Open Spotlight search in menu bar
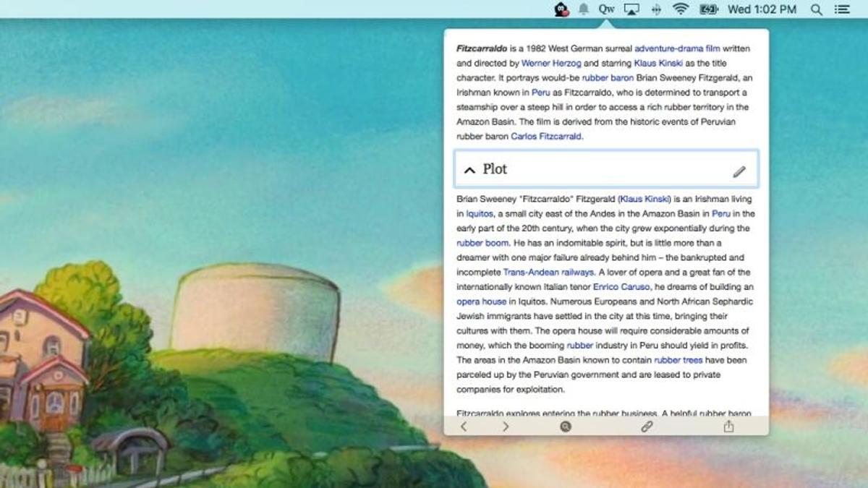 pyautogui.click(x=816, y=9)
